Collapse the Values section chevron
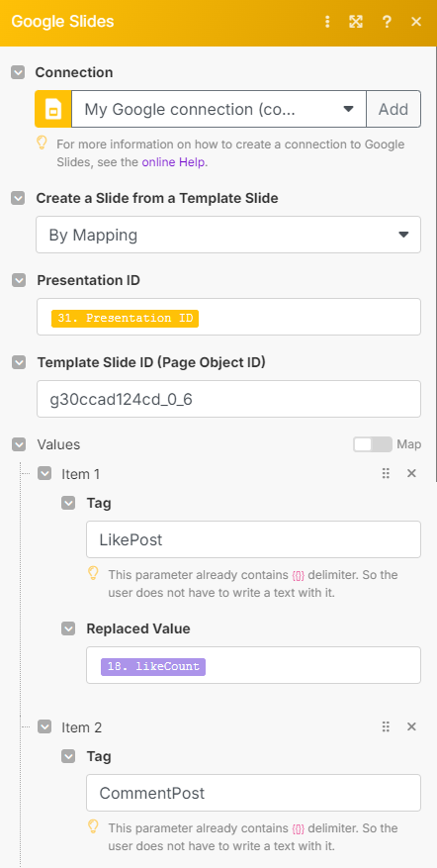 19,444
